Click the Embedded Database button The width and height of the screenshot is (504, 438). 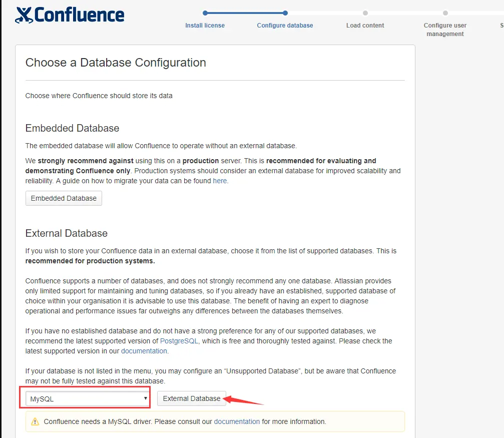click(x=64, y=198)
